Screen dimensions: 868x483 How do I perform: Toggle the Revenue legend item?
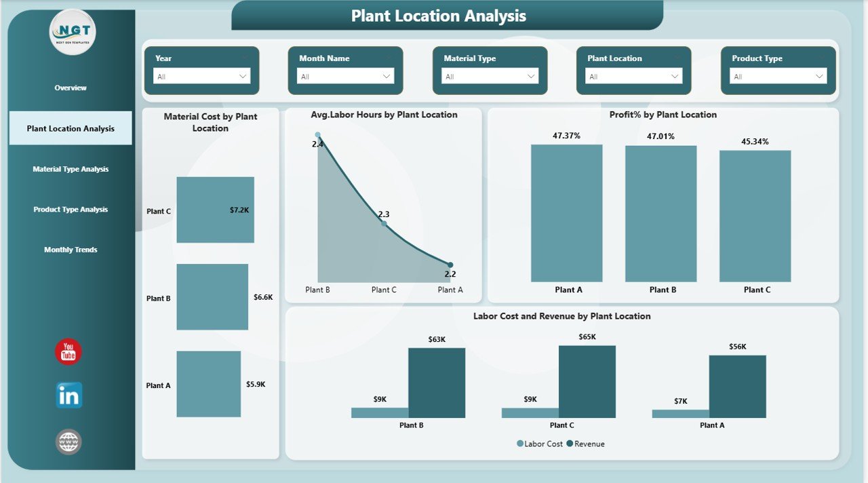click(587, 444)
